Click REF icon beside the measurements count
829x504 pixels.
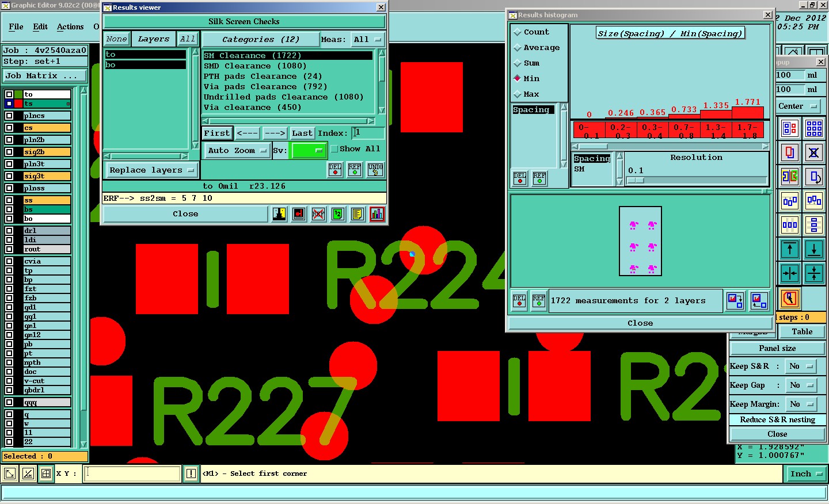coord(539,301)
